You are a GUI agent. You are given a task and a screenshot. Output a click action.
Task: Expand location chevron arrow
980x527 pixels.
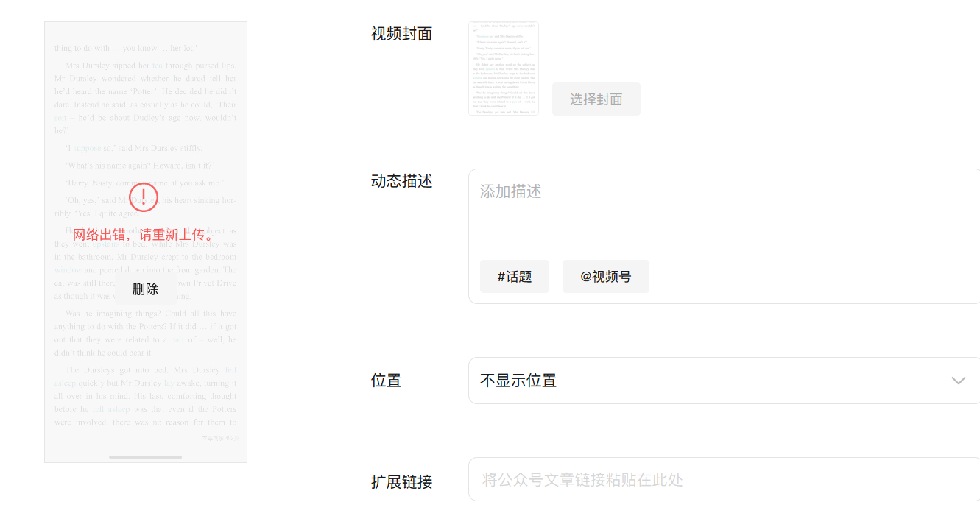point(958,381)
